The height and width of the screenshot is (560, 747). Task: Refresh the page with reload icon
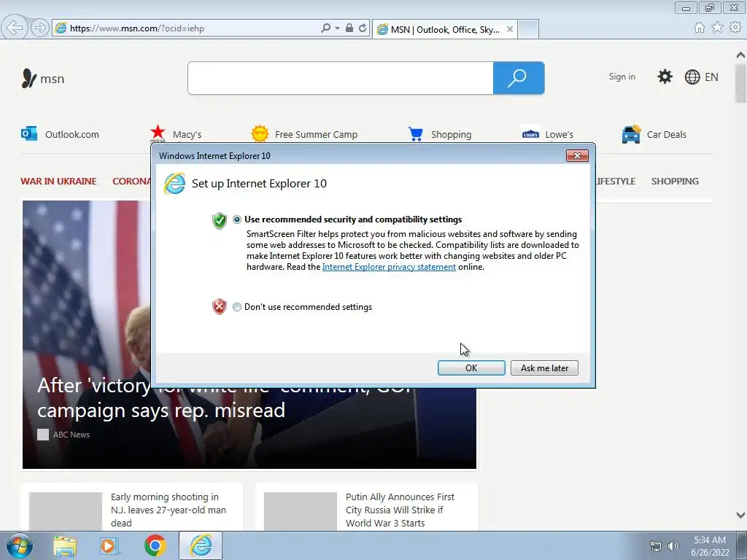pos(363,28)
